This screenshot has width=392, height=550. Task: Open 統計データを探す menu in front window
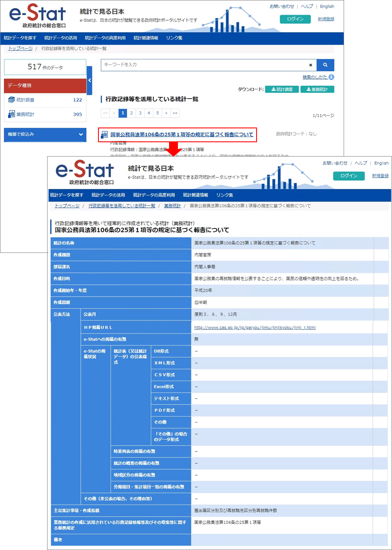(66, 195)
